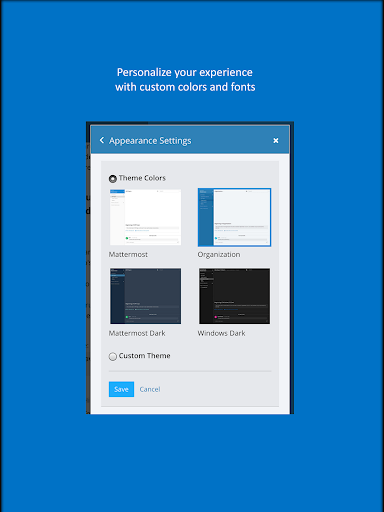The width and height of the screenshot is (384, 512).
Task: Close the Appearance Settings dialog
Action: click(x=276, y=141)
